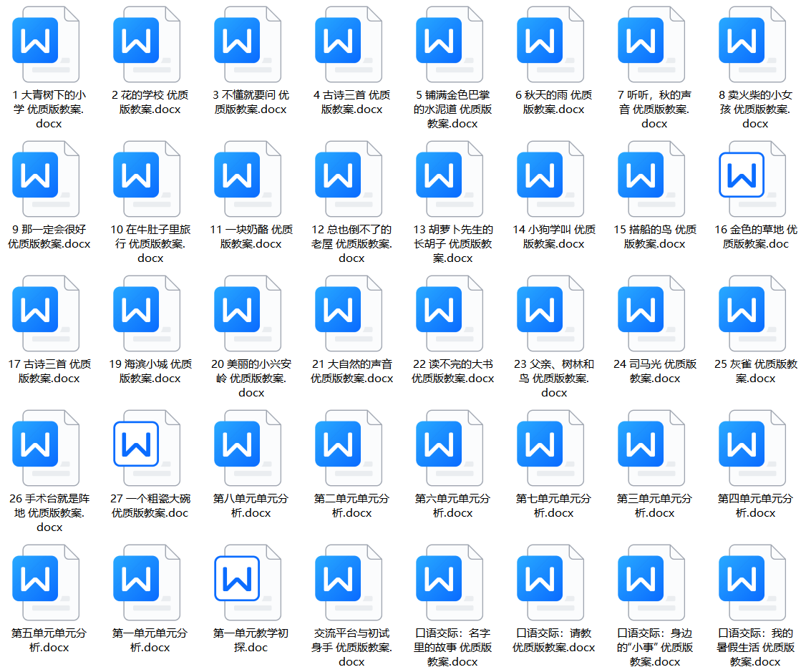Click the '13 胡萝卜先生的长胡子' file icon
The width and height of the screenshot is (806, 672).
pos(450,179)
